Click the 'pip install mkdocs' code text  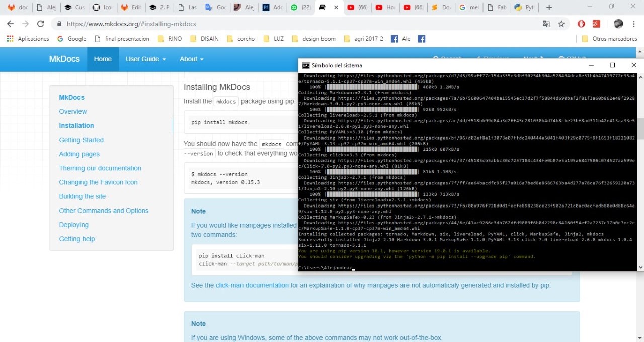pos(219,122)
